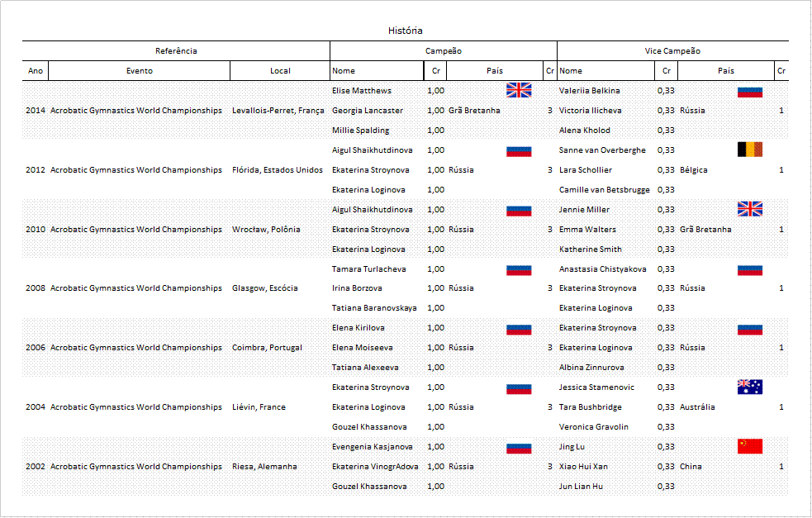
Task: Click the Russia flag for 2006 vice champion
Action: [750, 330]
